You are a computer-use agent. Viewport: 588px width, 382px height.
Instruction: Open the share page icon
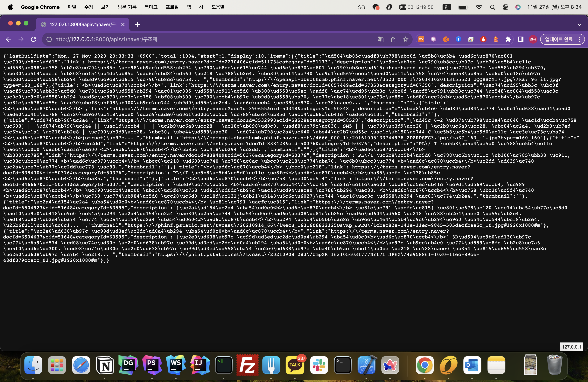tap(393, 39)
